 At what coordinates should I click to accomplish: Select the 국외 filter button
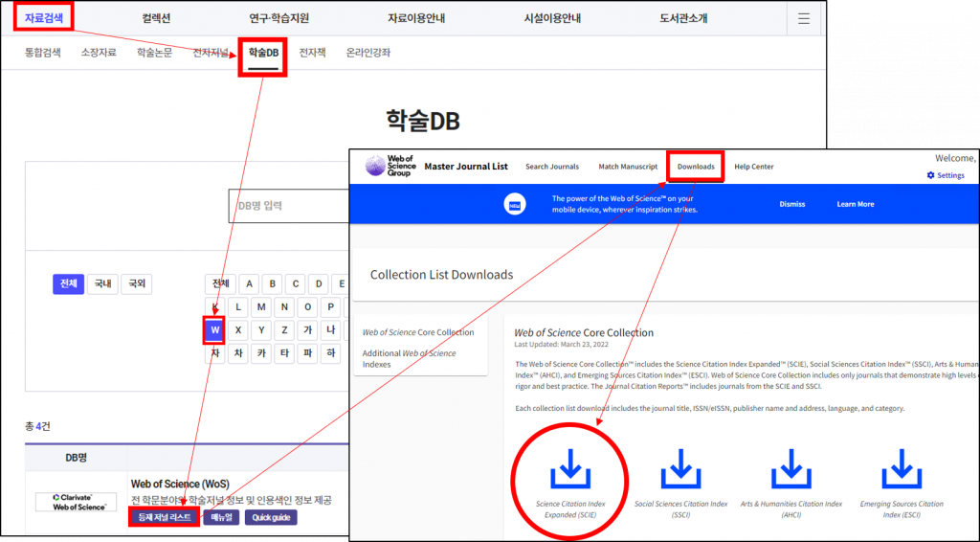137,284
